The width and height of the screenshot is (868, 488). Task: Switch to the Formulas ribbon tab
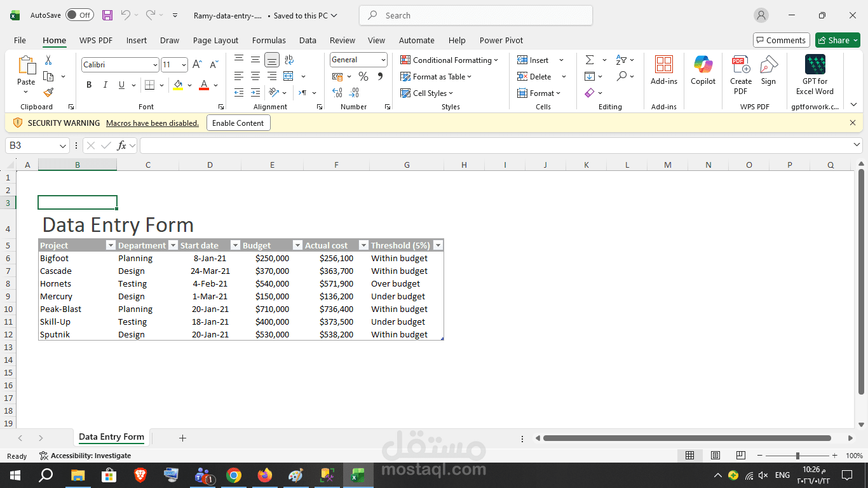269,40
